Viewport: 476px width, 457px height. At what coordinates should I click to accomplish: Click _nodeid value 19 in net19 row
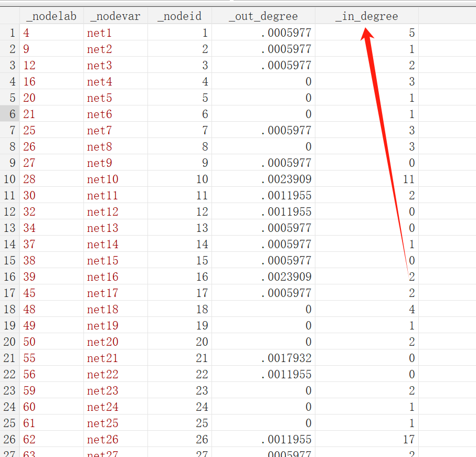click(179, 326)
